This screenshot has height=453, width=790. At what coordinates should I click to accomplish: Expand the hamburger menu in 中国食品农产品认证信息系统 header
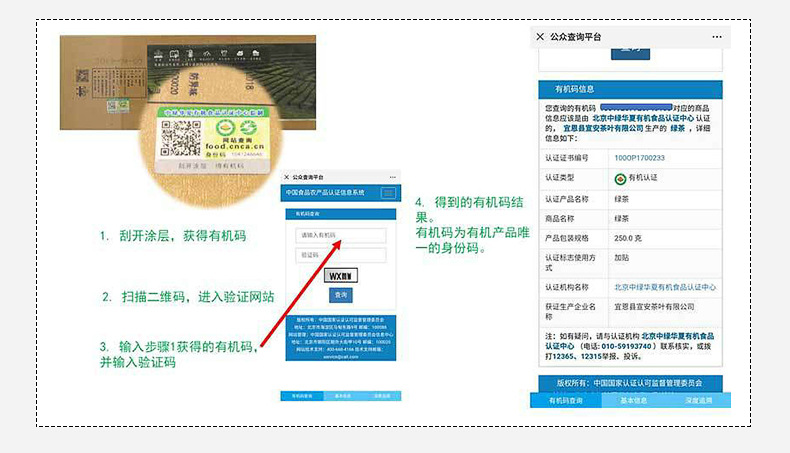(388, 192)
